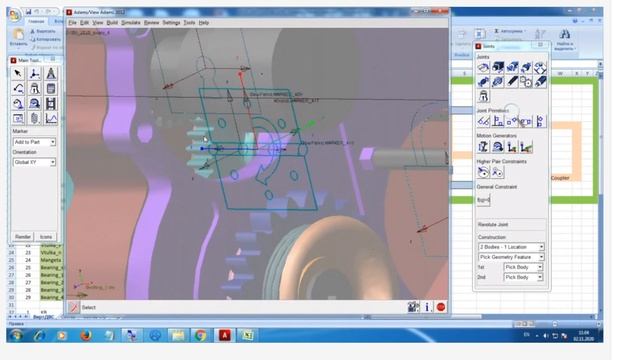Select the Gear joint icon with two gears
The width and height of the screenshot is (640, 360).
[526, 82]
